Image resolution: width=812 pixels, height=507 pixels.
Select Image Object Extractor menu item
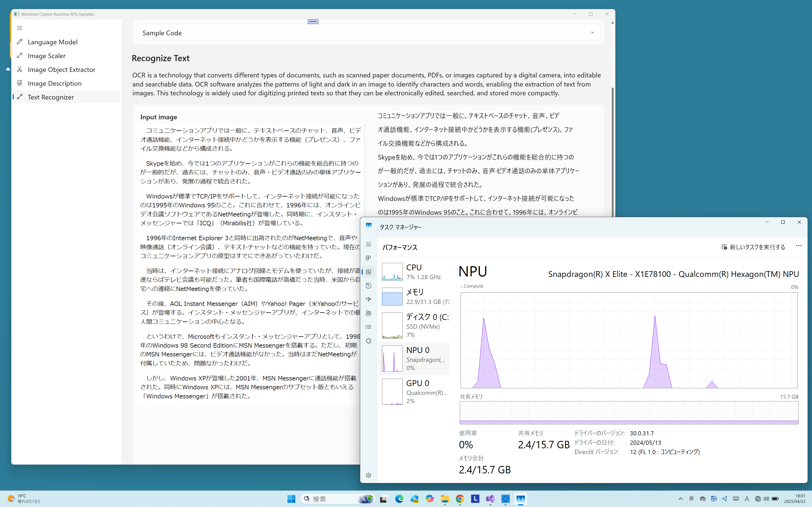[x=62, y=69]
